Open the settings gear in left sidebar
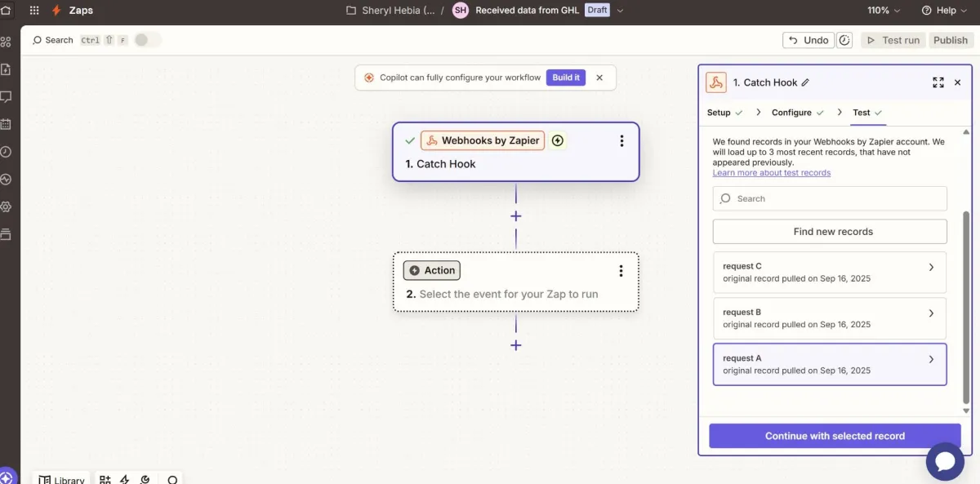 (6, 206)
